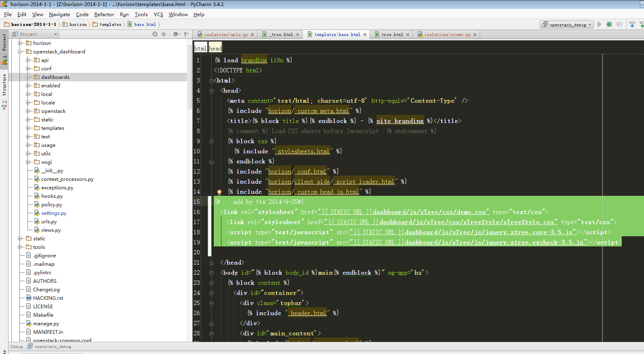This screenshot has width=644, height=354.
Task: Toggle the Debug tool window button
Action: [17, 347]
